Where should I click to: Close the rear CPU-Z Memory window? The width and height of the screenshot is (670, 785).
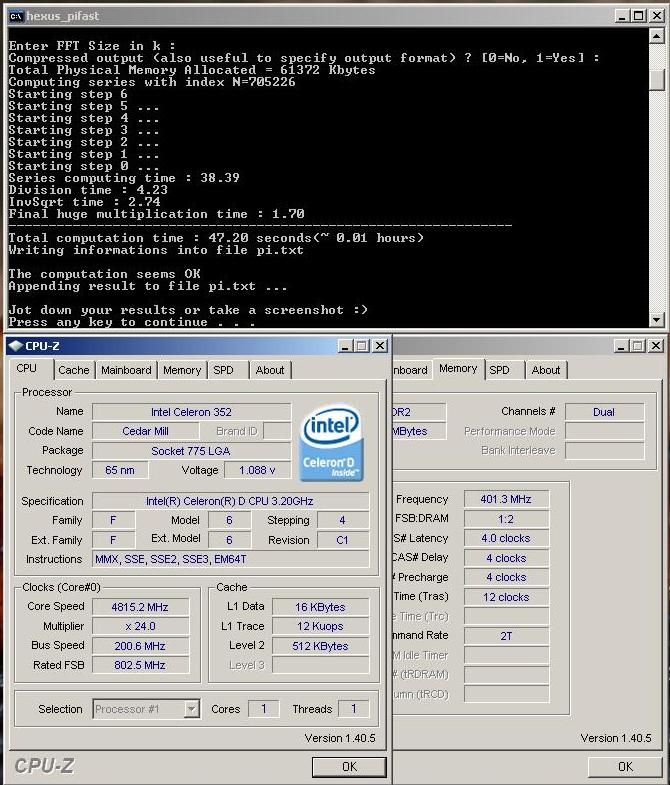[656, 345]
